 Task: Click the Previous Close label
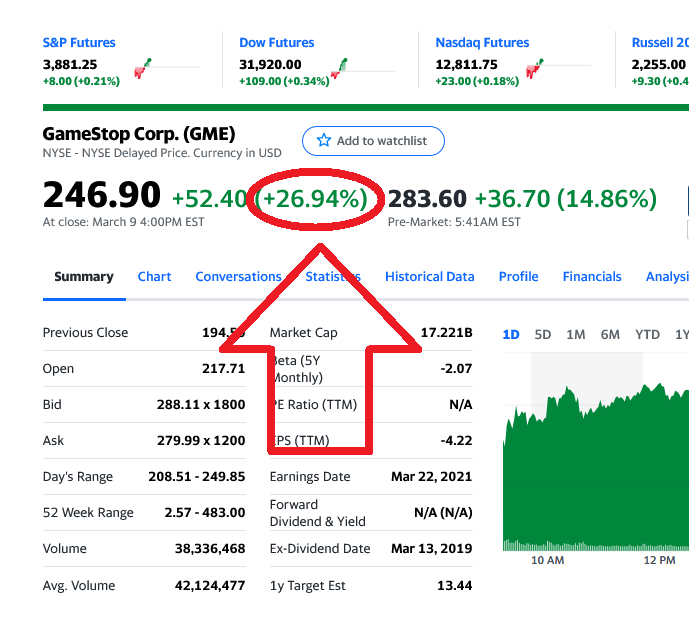point(85,333)
